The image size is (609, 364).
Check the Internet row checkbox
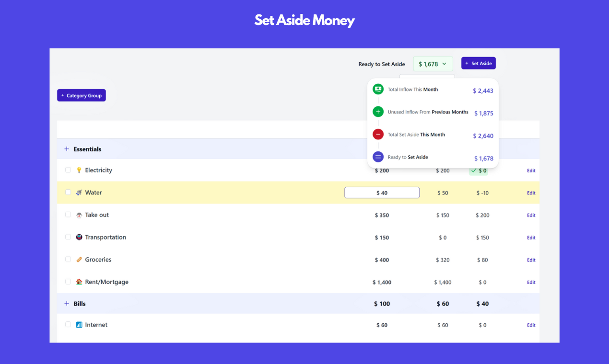[x=68, y=324]
